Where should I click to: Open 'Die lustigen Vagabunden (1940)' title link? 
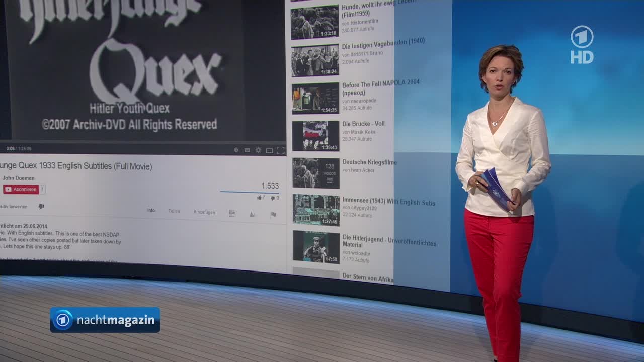click(383, 44)
